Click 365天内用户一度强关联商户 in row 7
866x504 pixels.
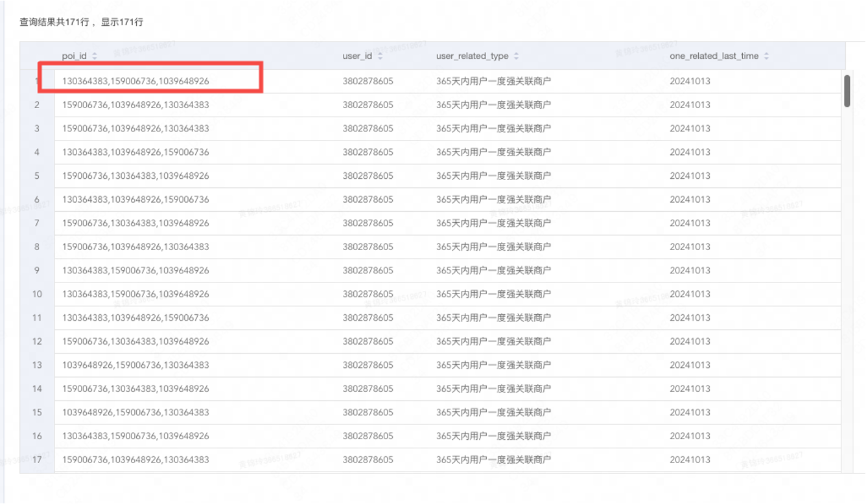pos(493,223)
